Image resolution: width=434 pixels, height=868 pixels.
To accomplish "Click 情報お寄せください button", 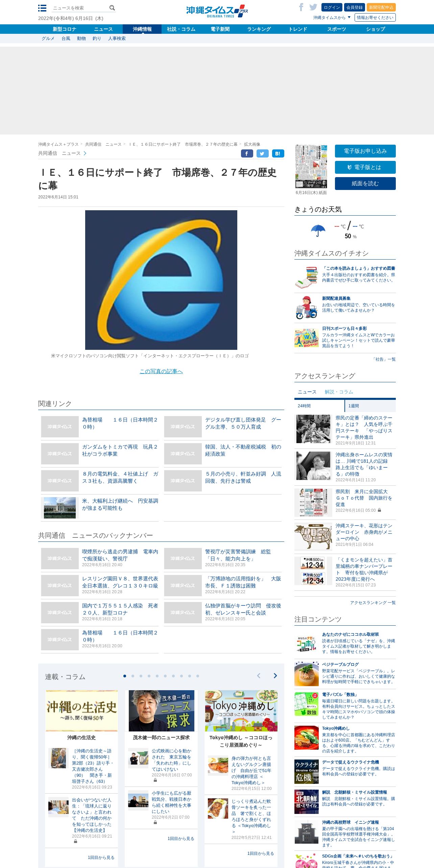I will point(375,18).
